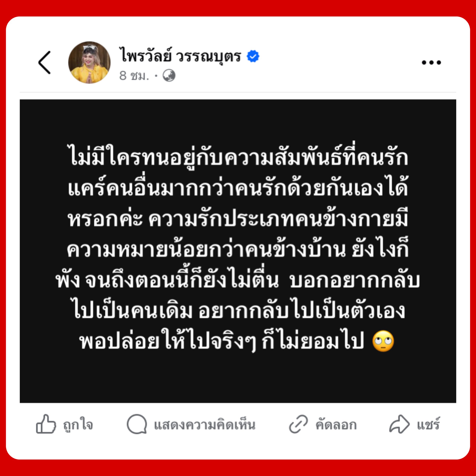Image resolution: width=476 pixels, height=476 pixels.
Task: Tap the blue verified badge
Action: click(x=253, y=56)
